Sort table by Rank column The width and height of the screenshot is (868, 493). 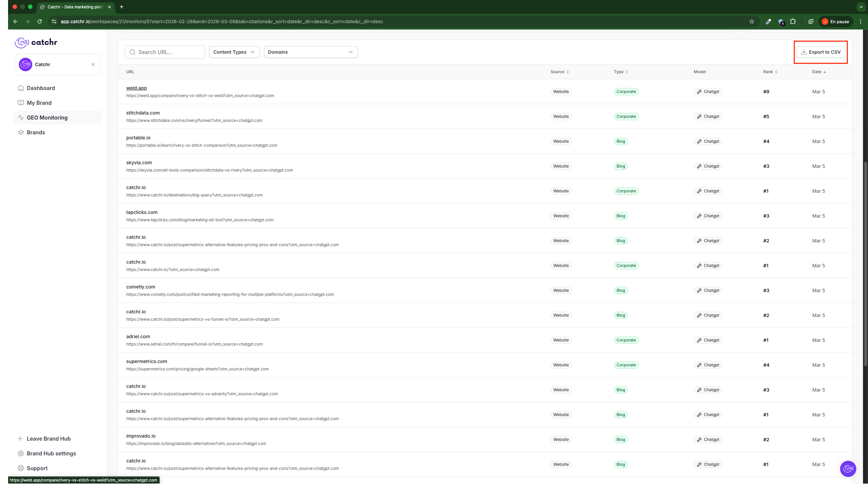770,72
